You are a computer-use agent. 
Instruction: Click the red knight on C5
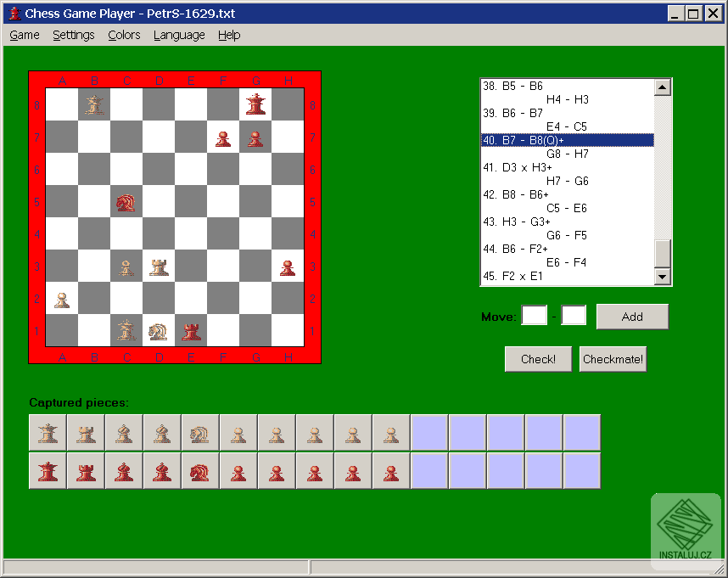click(126, 202)
